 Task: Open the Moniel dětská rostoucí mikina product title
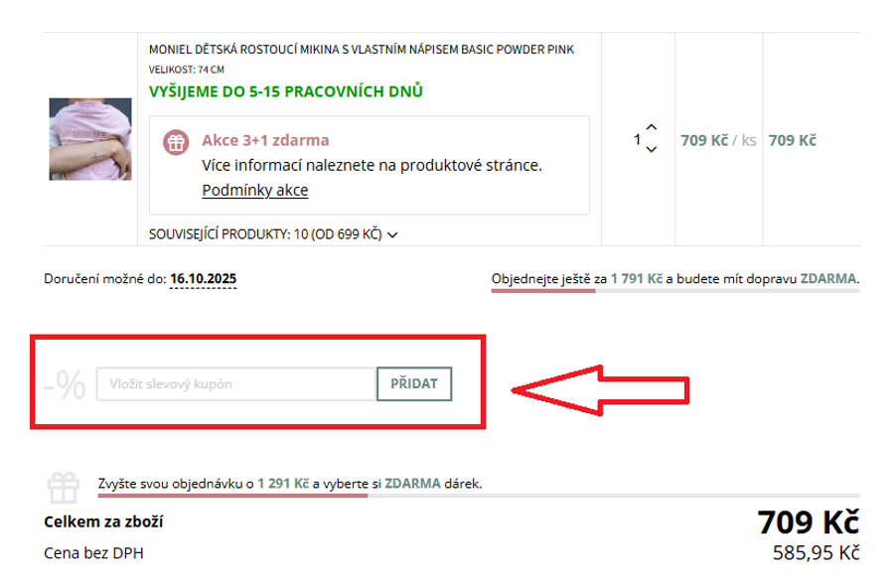pos(361,50)
